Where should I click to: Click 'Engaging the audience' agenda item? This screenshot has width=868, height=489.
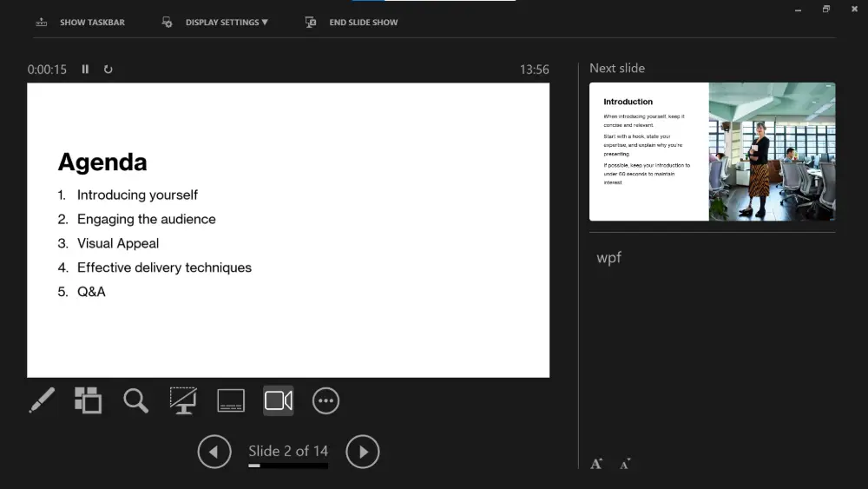[146, 219]
